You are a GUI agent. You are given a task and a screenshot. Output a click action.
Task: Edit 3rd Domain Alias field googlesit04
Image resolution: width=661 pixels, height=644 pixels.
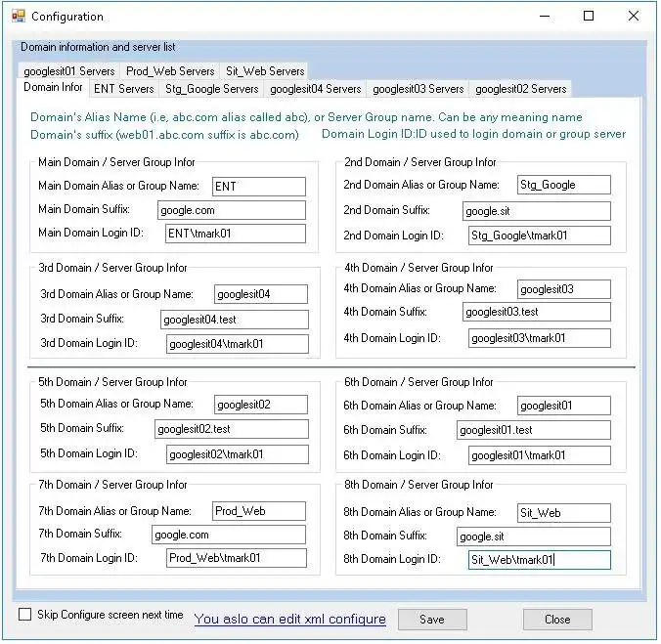[x=261, y=294]
